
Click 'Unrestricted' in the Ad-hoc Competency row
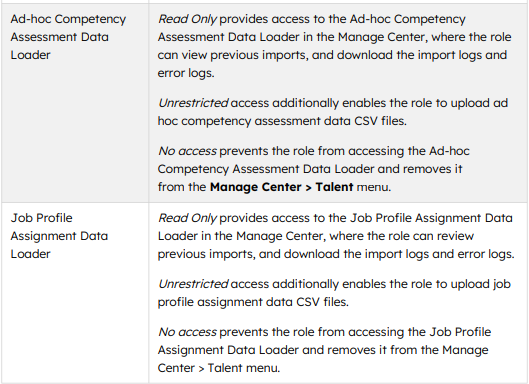[x=193, y=103]
